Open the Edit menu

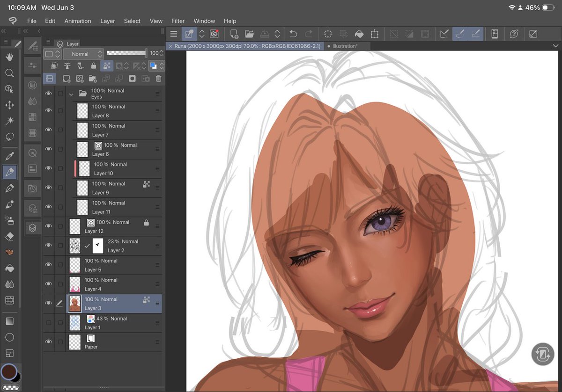(50, 21)
